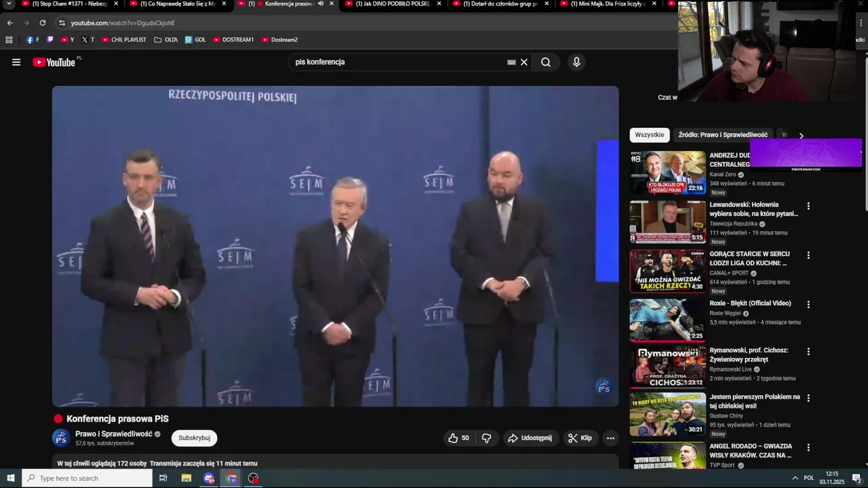
Task: Open the CHIL PLAYLIST bookmark
Action: click(123, 39)
